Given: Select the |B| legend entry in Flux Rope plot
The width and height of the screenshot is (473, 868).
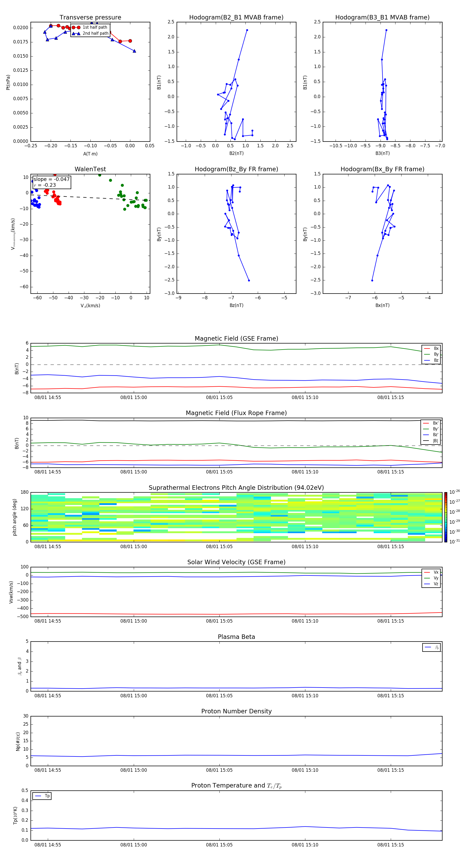Looking at the screenshot, I should [x=431, y=441].
